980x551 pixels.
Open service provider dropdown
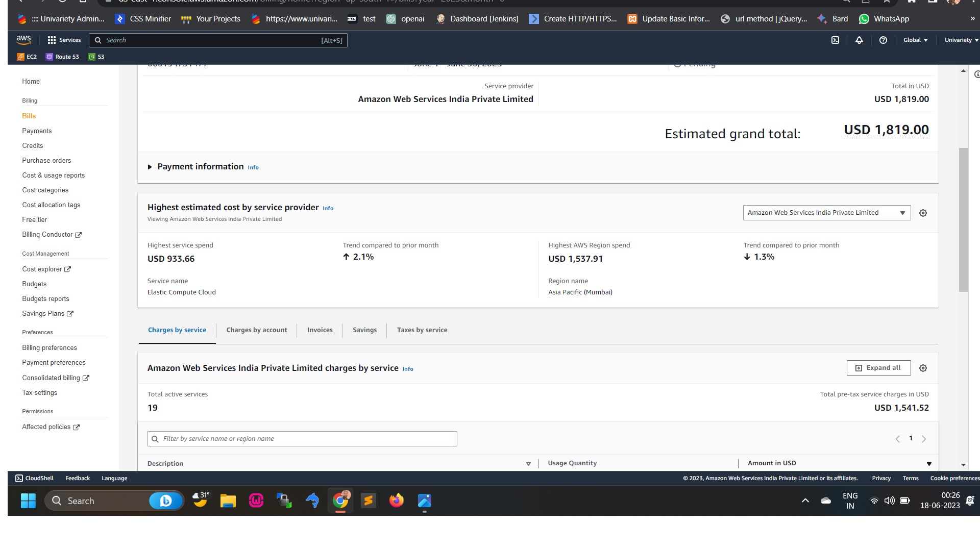[x=826, y=213]
